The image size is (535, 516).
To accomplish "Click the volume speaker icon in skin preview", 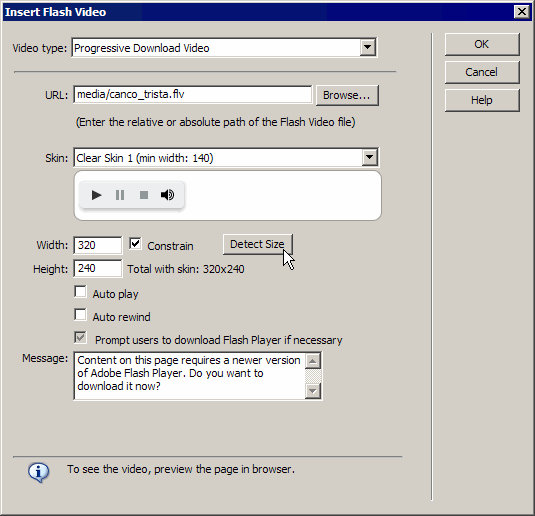I will pos(168,195).
